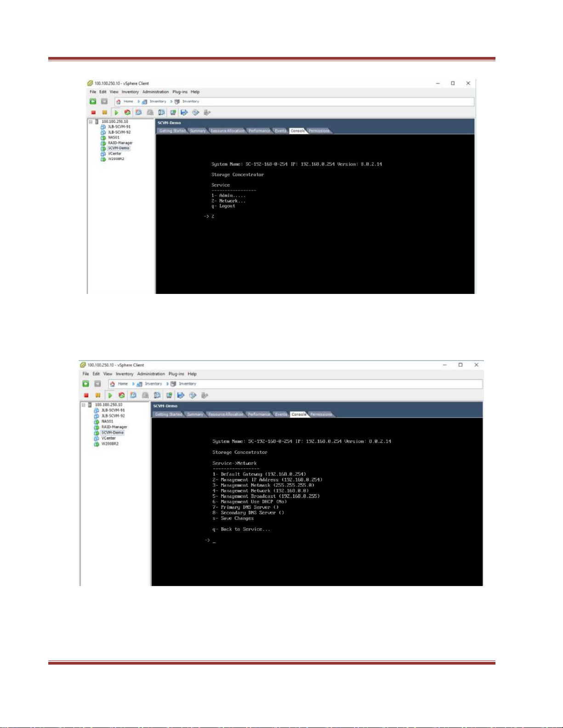The image size is (563, 728).
Task: Click the Home breadcrumb in the lower window
Action: [x=119, y=384]
